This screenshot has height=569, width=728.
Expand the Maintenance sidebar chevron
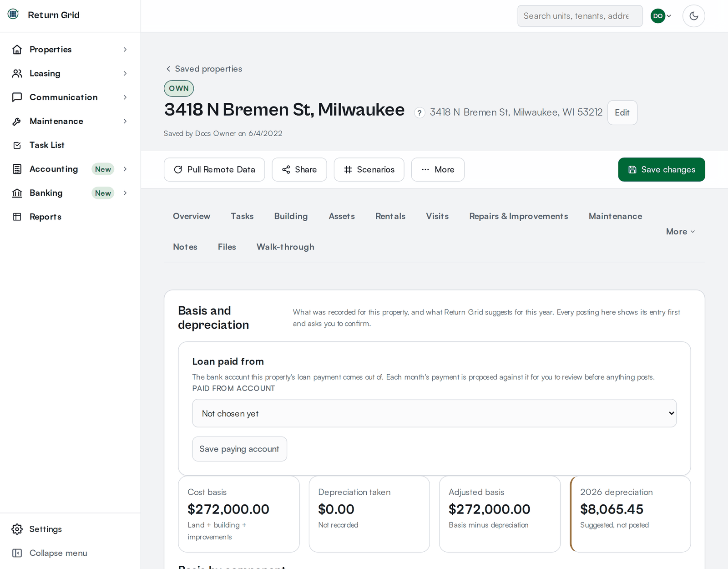click(x=125, y=121)
